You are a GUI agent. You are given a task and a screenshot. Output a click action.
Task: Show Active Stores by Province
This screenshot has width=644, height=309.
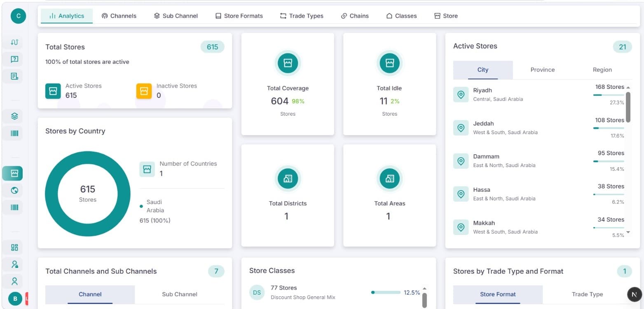click(543, 70)
